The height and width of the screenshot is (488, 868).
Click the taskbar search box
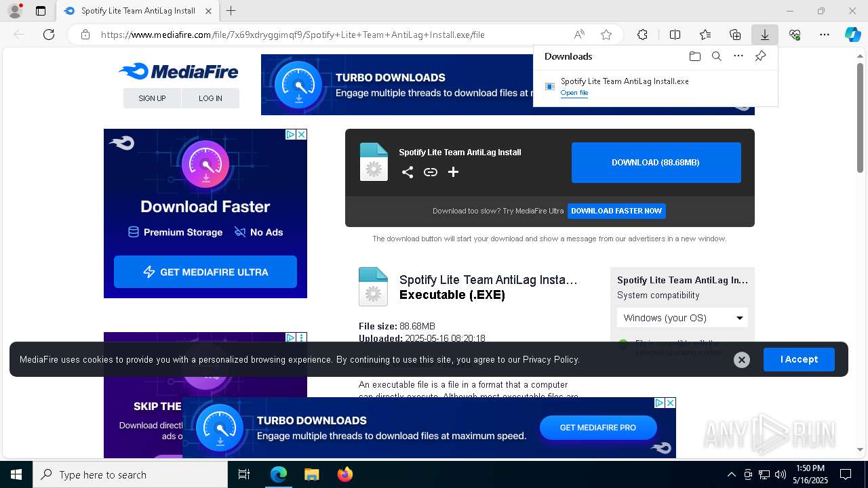130,474
